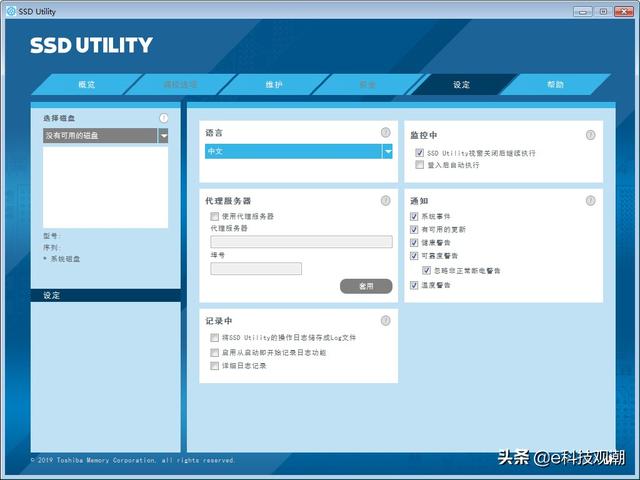Click the 型号 label in disk panel
Image resolution: width=640 pixels, height=480 pixels.
[x=51, y=236]
